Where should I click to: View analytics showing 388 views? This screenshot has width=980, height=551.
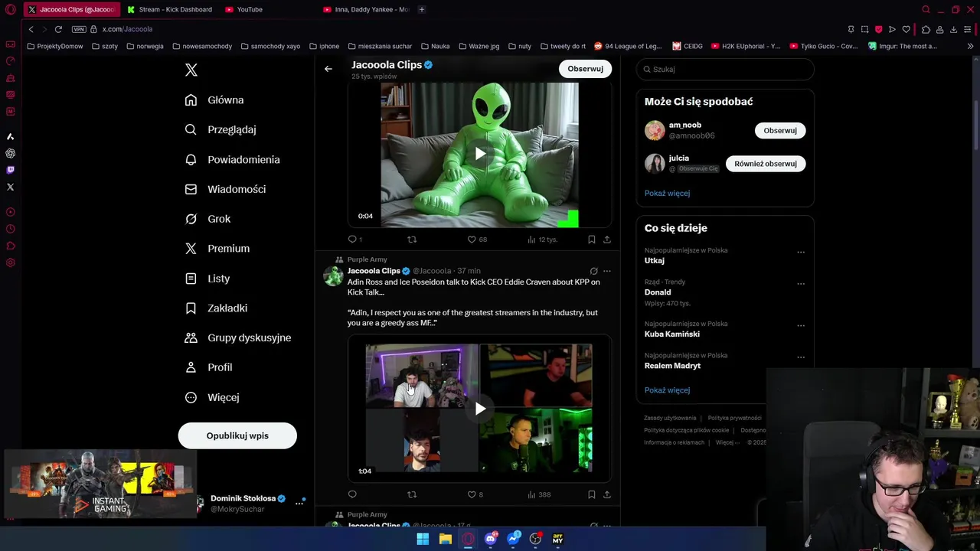[539, 494]
